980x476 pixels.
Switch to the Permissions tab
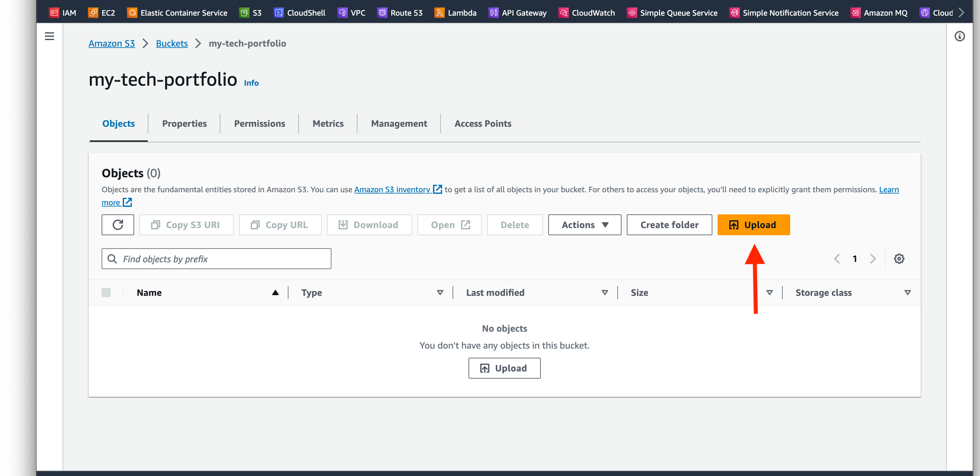(x=259, y=123)
